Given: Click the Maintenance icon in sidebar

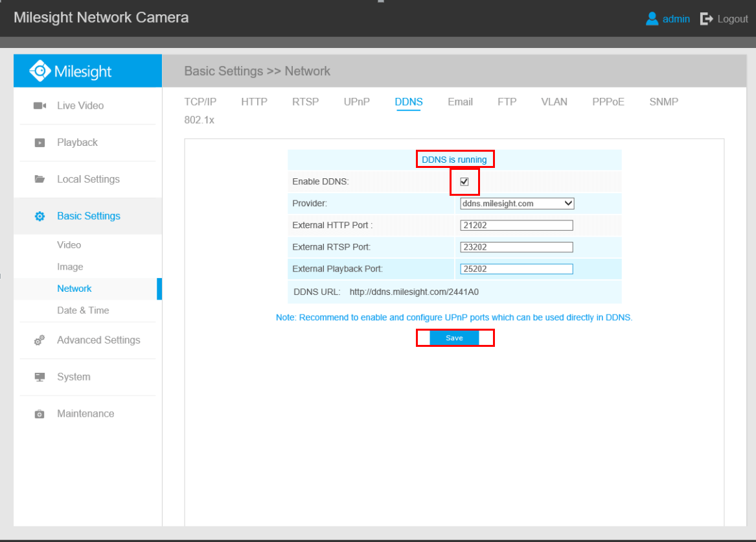Looking at the screenshot, I should coord(40,414).
